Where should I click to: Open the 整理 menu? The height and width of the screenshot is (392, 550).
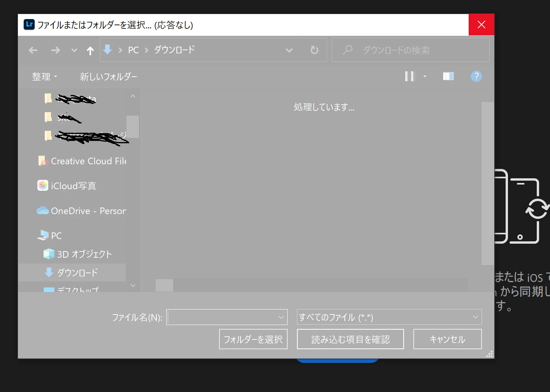44,77
